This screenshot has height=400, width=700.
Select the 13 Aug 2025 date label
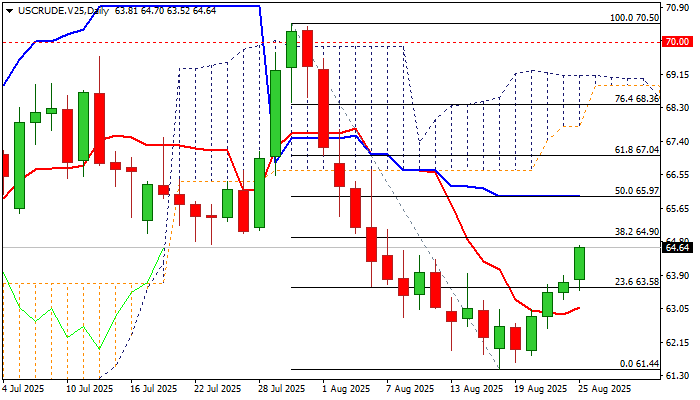point(476,388)
